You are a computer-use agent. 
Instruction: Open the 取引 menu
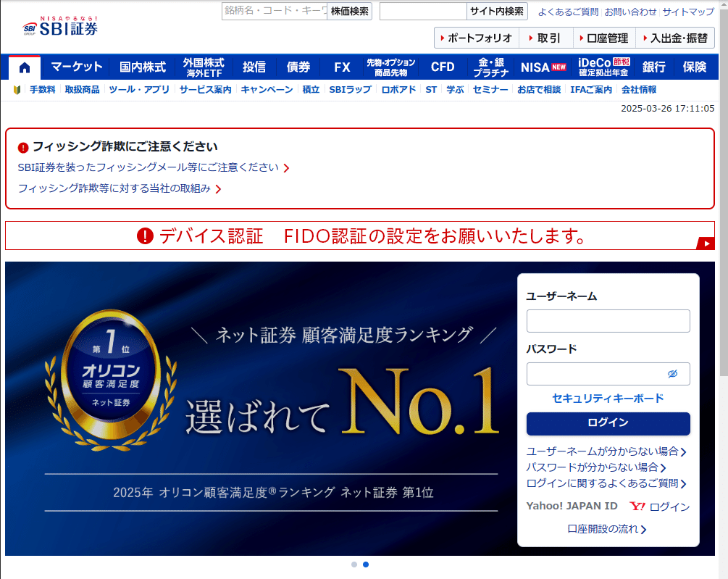click(547, 37)
